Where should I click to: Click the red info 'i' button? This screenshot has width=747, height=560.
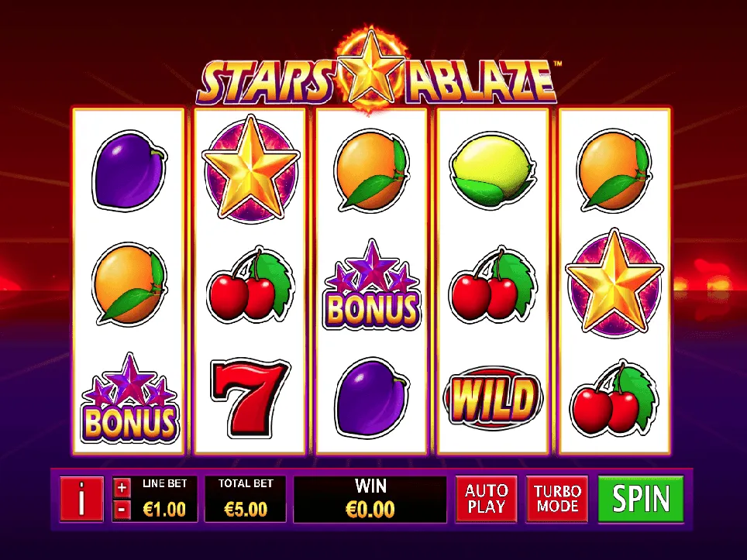pos(81,499)
